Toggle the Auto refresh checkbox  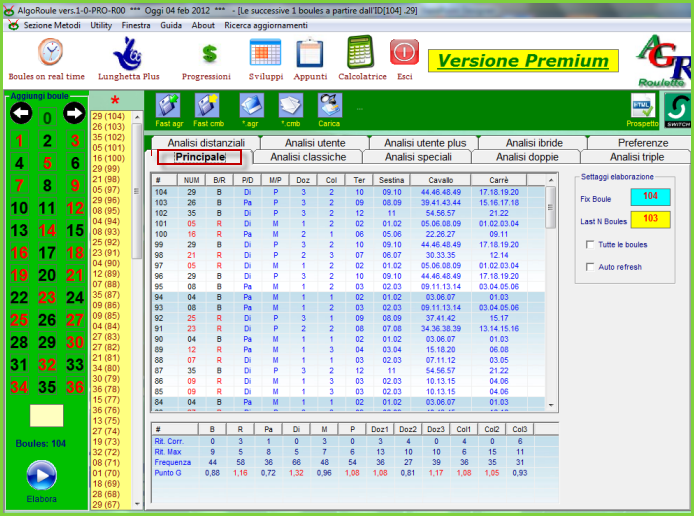(x=590, y=267)
